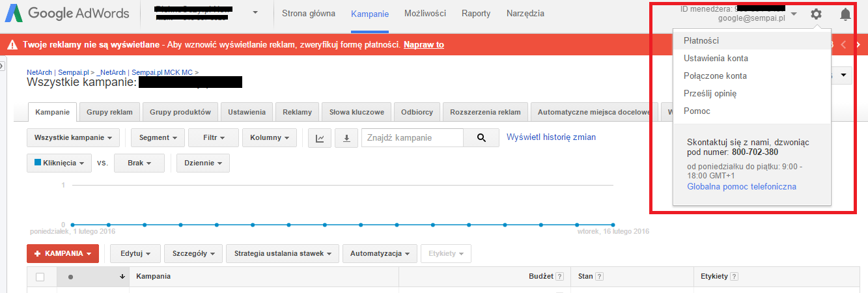The height and width of the screenshot is (293, 868).
Task: Switch to the Grupy reklam tab
Action: (109, 112)
